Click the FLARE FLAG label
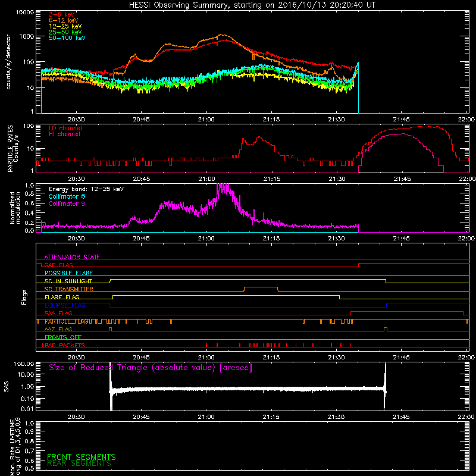The width and height of the screenshot is (476, 476). [62, 297]
